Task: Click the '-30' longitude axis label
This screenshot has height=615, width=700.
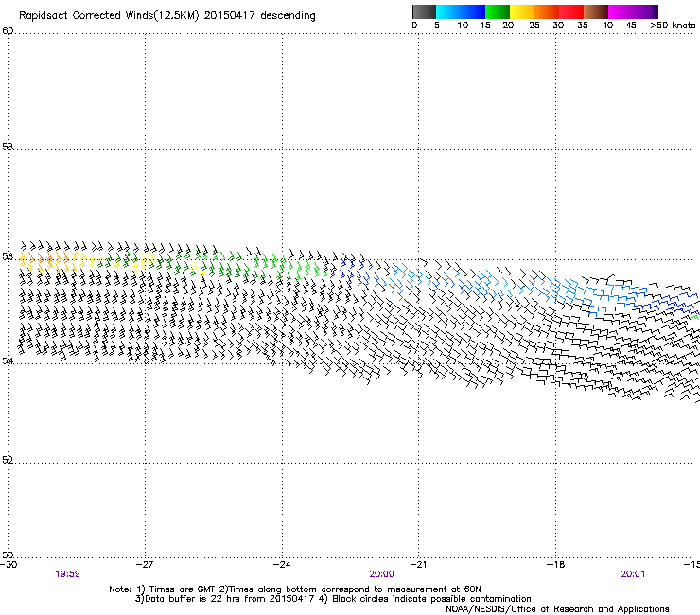Action: click(x=9, y=565)
